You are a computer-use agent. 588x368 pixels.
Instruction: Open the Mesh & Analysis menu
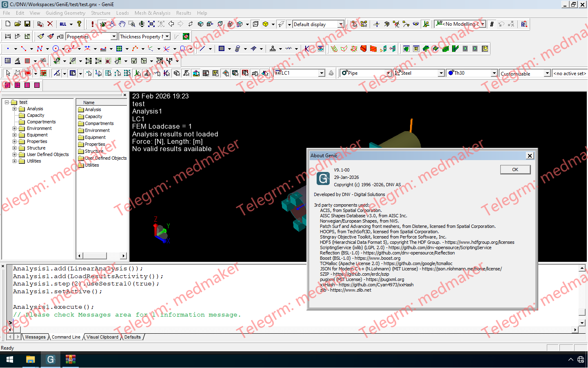click(152, 13)
